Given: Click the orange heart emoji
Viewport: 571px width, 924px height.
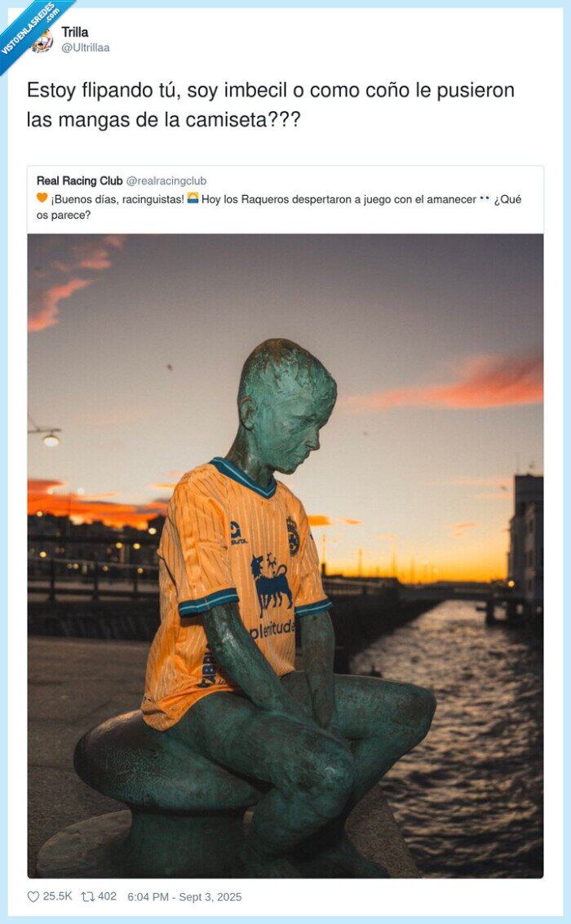Looking at the screenshot, I should (42, 198).
